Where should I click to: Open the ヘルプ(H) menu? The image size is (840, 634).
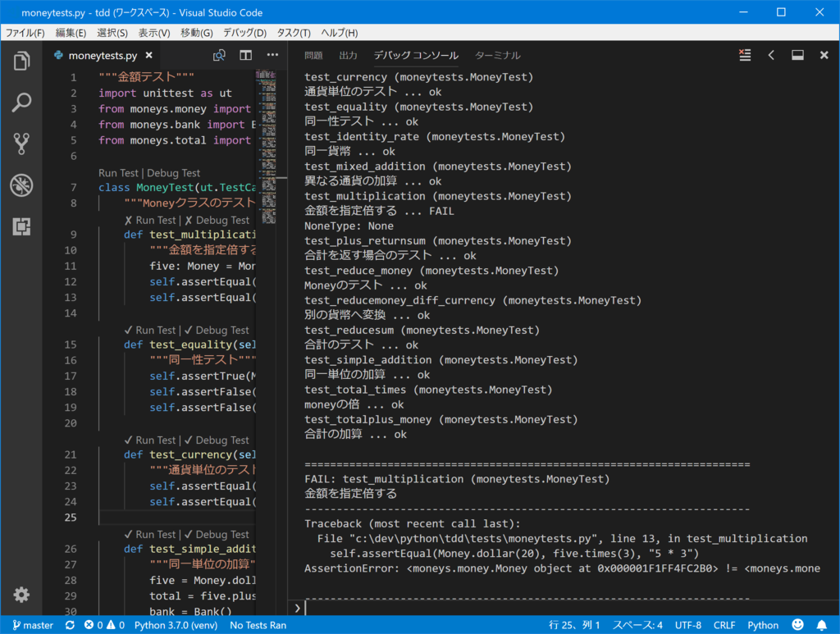(340, 33)
